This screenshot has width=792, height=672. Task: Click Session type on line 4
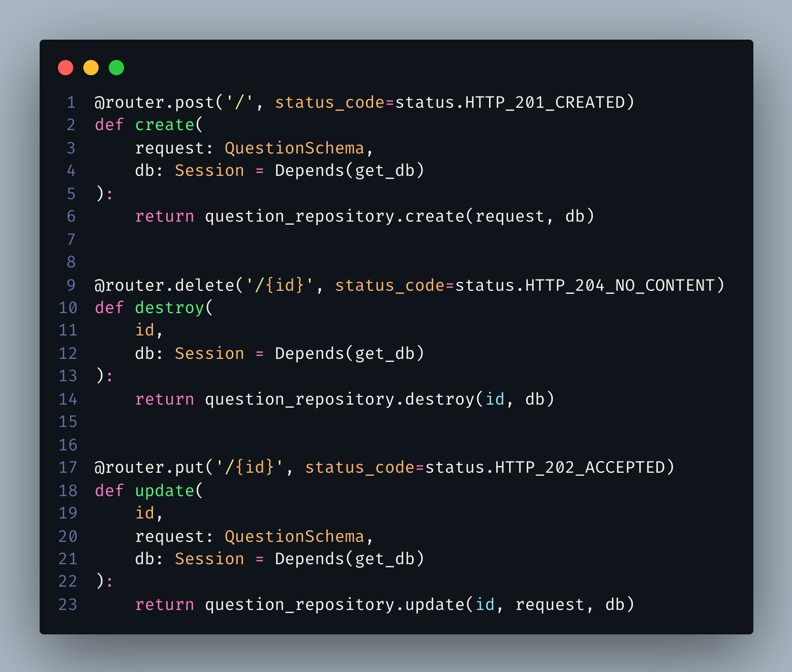pos(209,171)
